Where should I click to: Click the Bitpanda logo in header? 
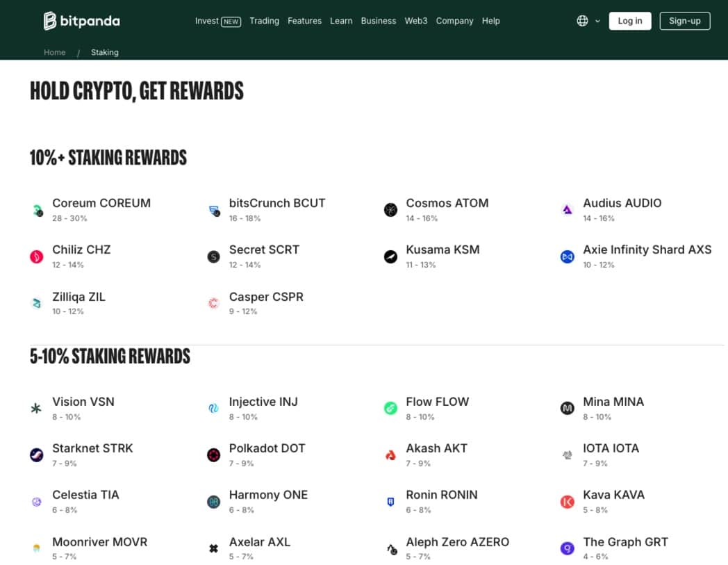pyautogui.click(x=81, y=21)
